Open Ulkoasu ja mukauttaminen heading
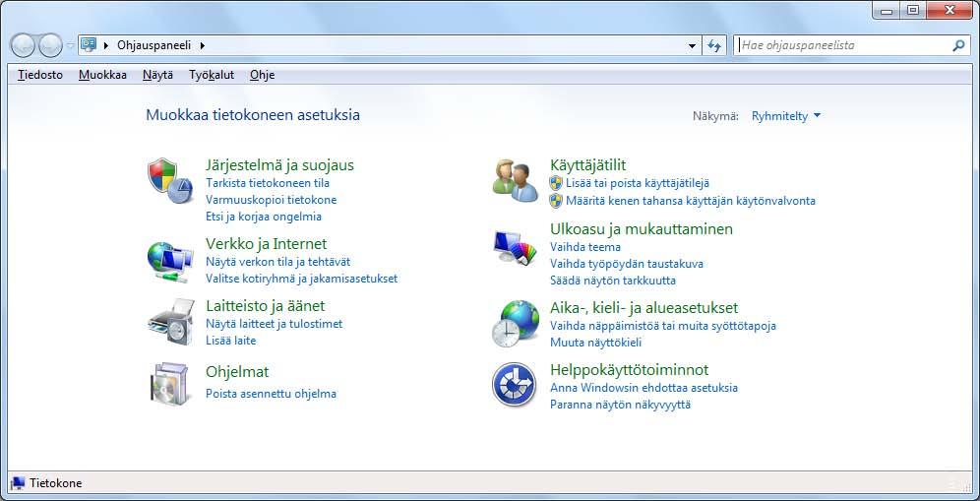The width and height of the screenshot is (980, 501). tap(642, 229)
